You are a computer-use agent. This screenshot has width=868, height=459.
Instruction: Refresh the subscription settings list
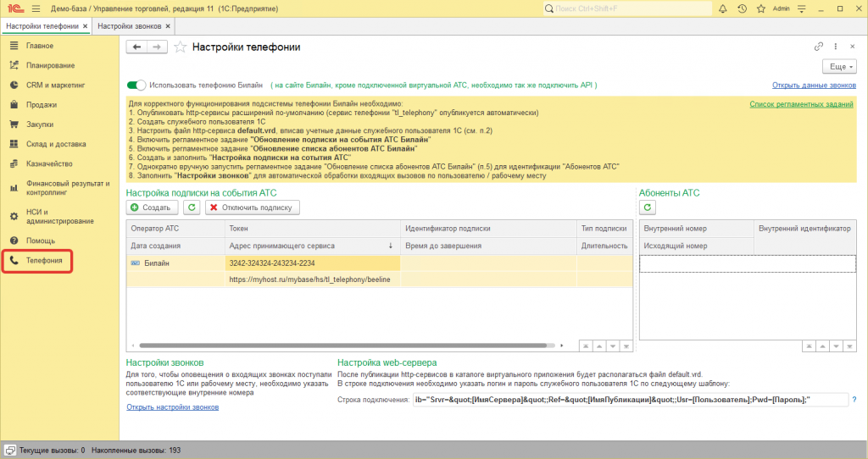coord(192,207)
